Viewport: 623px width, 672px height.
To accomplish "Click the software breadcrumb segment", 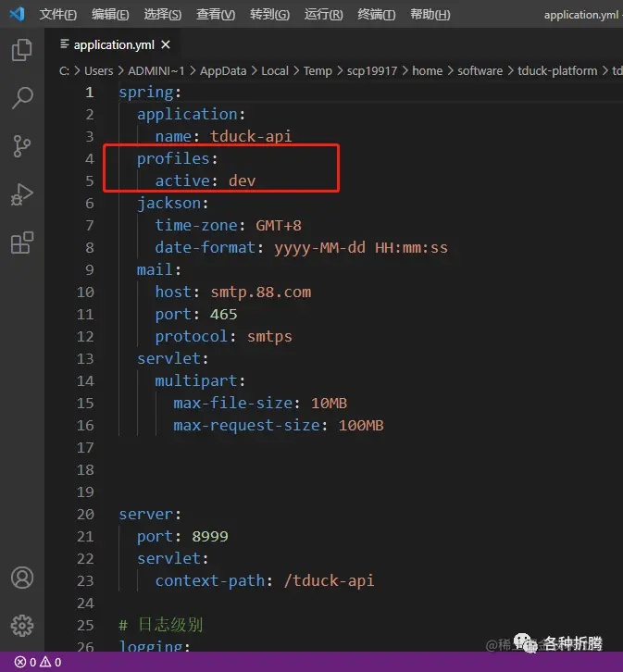I will click(480, 70).
